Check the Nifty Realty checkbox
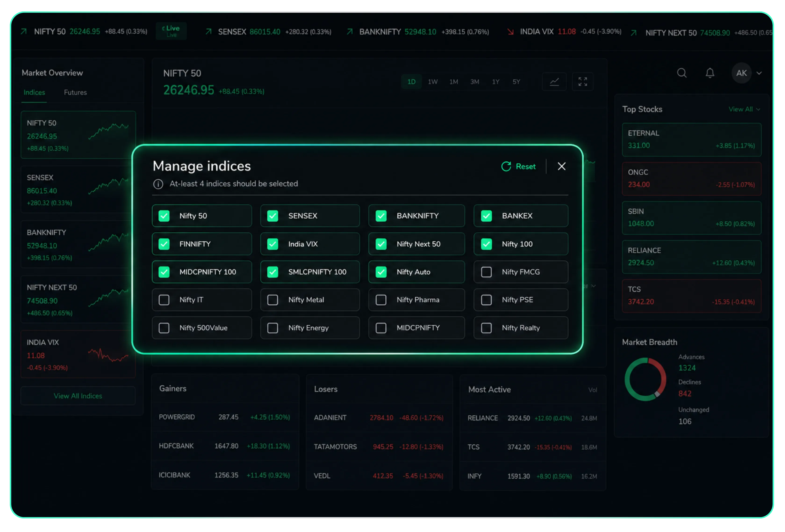785x532 pixels. [486, 328]
